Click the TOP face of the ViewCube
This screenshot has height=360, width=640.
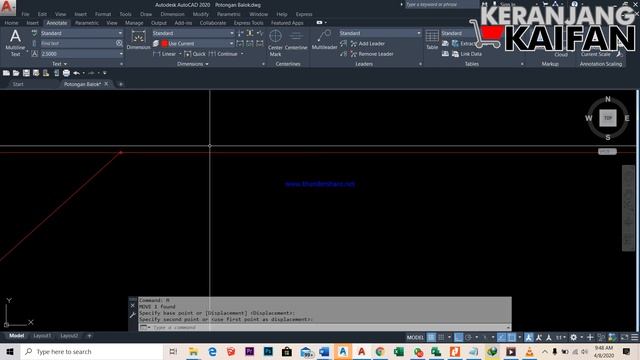(608, 118)
